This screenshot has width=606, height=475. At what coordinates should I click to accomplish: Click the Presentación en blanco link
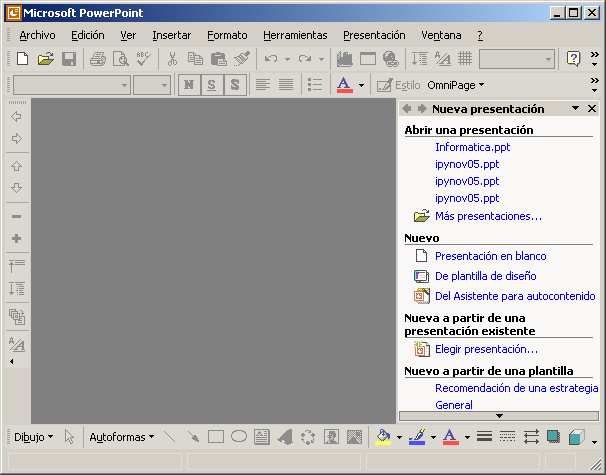click(x=490, y=256)
